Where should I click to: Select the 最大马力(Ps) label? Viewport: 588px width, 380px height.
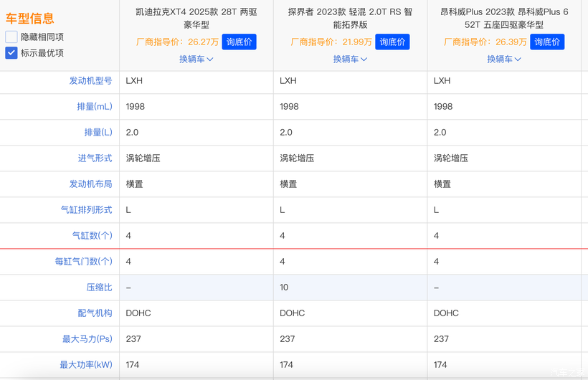coord(87,339)
